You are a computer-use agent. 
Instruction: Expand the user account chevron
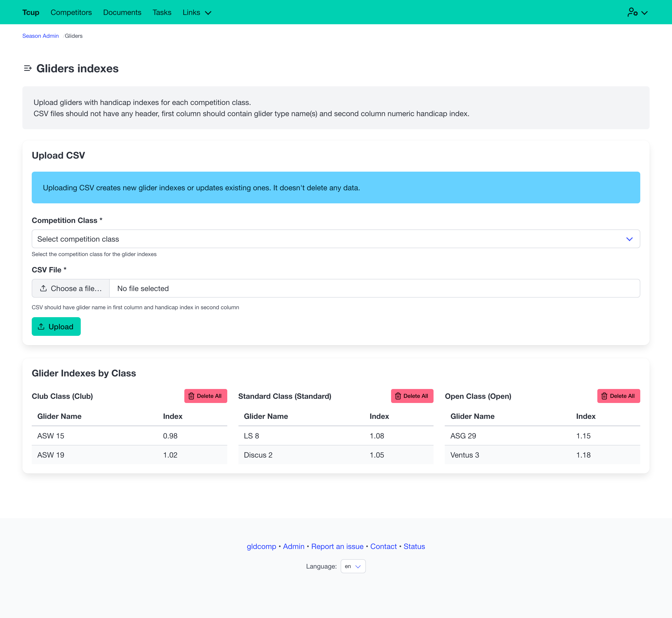(644, 13)
